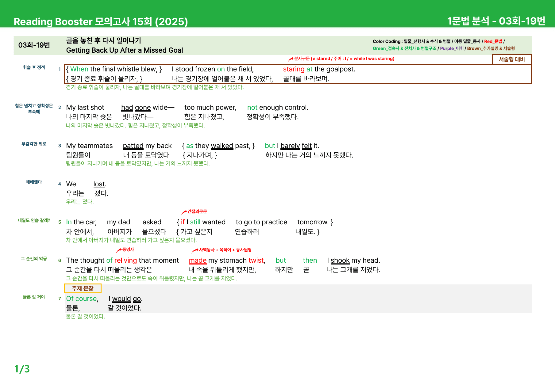Viewport: 555px width, 392px height.
Task: Click 'In the car,' phrase
Action: 81,222
